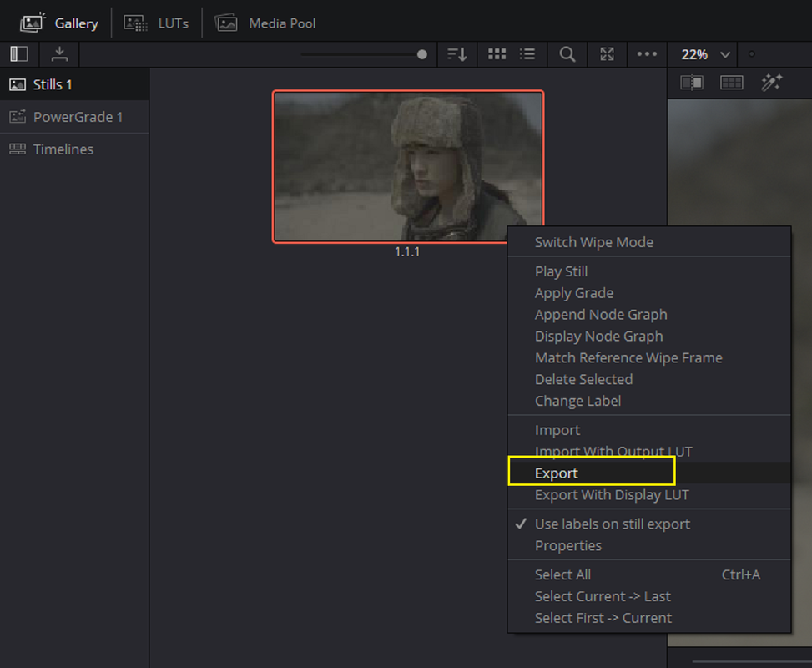Choose Change Label

[649, 401]
